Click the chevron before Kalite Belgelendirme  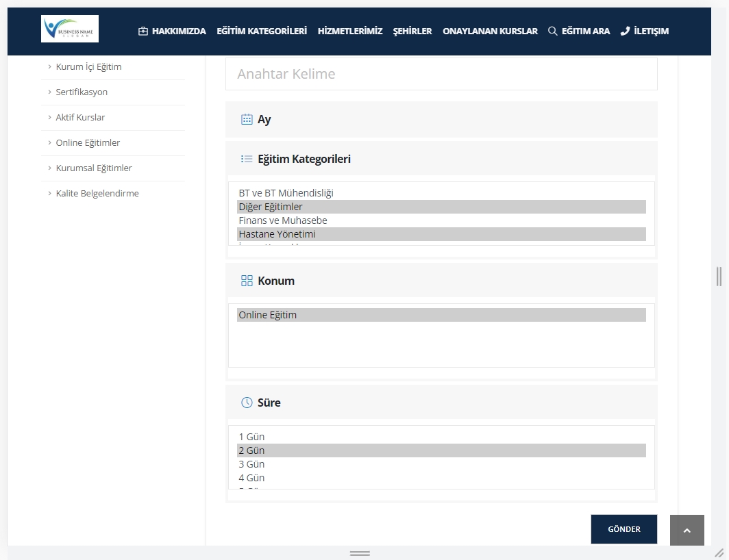point(49,193)
